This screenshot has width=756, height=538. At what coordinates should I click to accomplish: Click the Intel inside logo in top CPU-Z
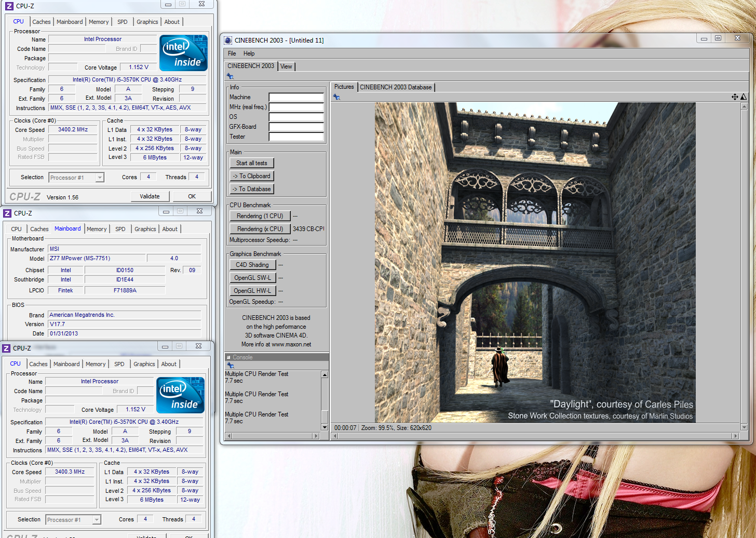coord(183,53)
